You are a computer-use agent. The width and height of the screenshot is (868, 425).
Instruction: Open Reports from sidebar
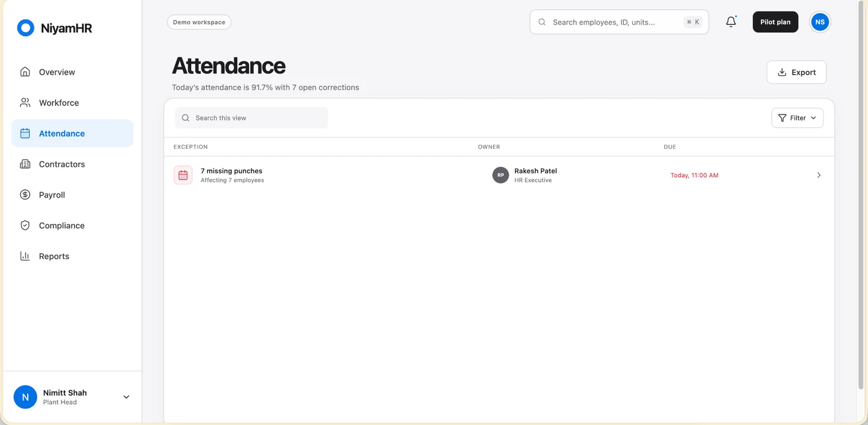pos(72,256)
